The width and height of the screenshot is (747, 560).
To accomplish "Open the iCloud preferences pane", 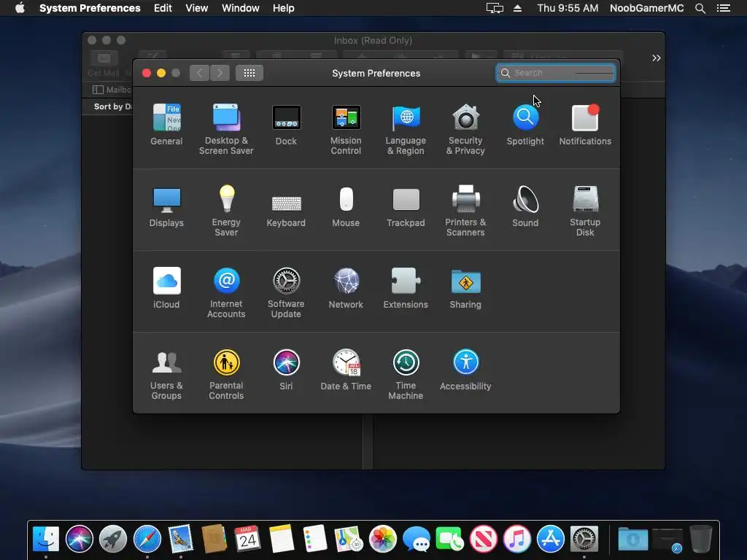I will tap(166, 287).
